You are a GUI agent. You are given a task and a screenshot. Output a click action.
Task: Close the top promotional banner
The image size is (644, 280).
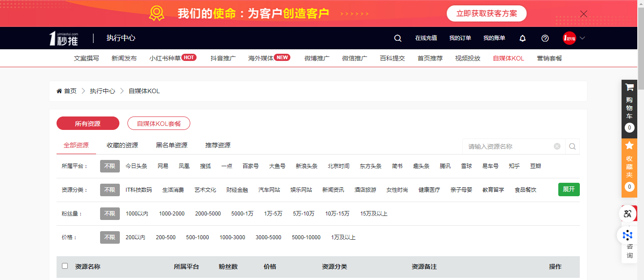click(583, 13)
